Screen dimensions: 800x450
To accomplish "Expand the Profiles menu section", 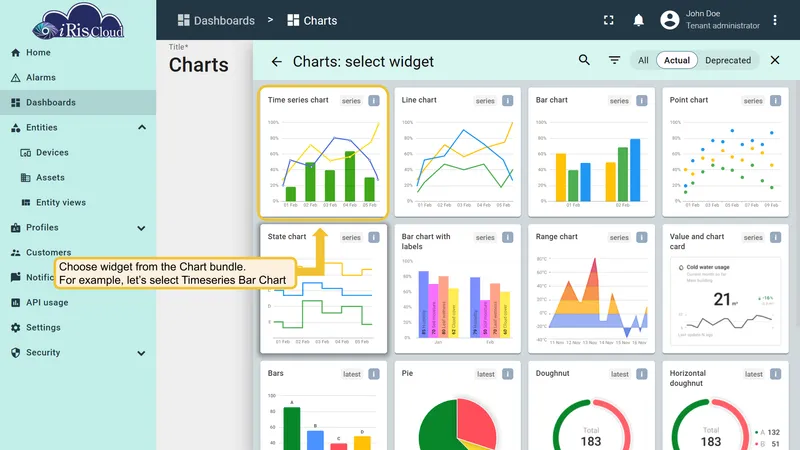I will pyautogui.click(x=142, y=228).
